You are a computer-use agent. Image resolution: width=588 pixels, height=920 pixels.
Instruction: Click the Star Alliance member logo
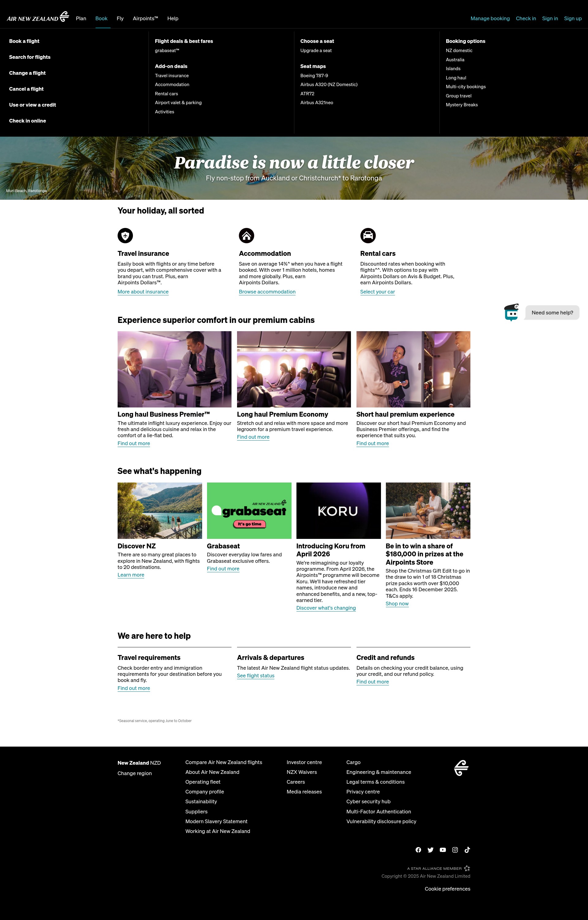click(x=438, y=869)
